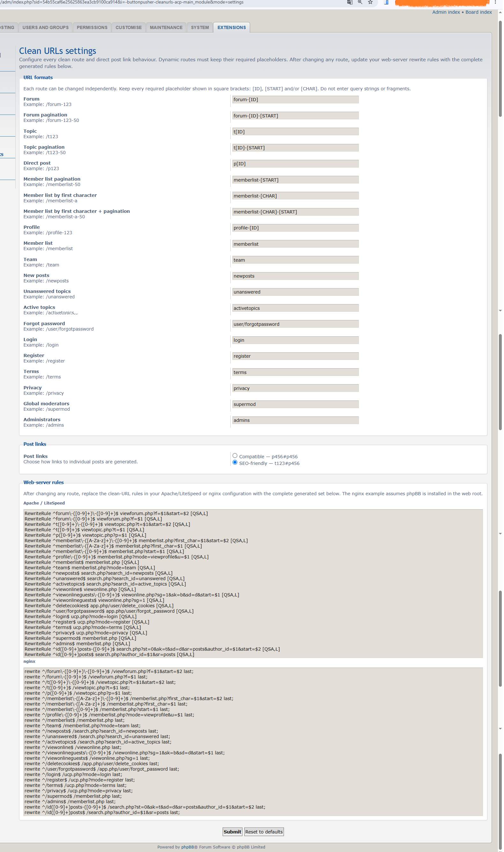Click the Board index link

[x=478, y=12]
